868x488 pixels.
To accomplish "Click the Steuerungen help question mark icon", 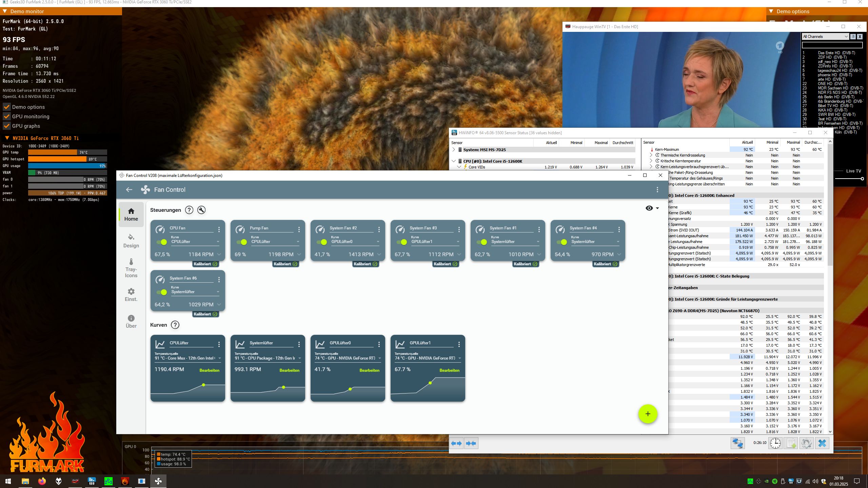I will click(189, 210).
